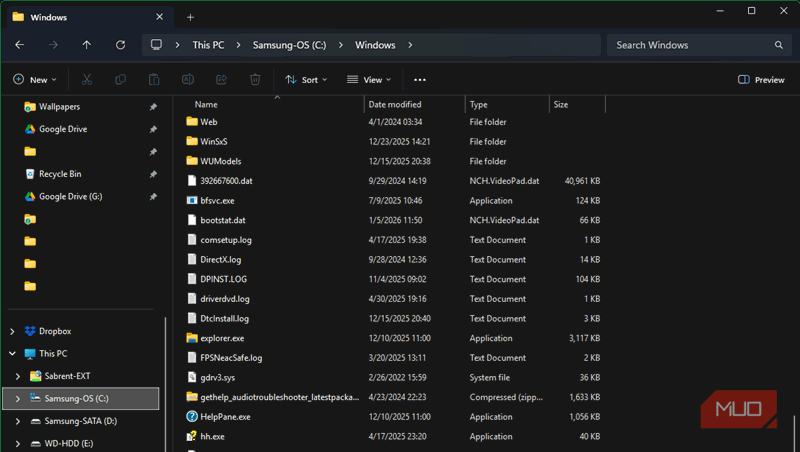
Task: Open the View dropdown menu
Action: pyautogui.click(x=369, y=80)
